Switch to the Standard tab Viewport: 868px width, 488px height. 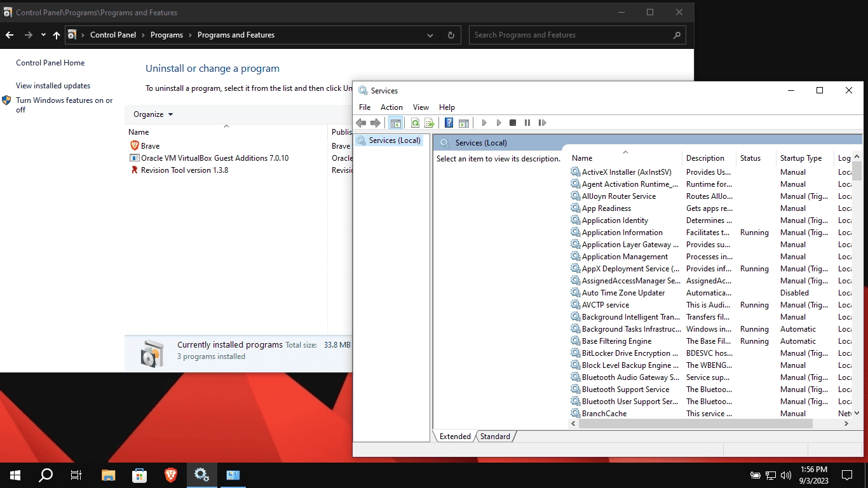tap(495, 437)
